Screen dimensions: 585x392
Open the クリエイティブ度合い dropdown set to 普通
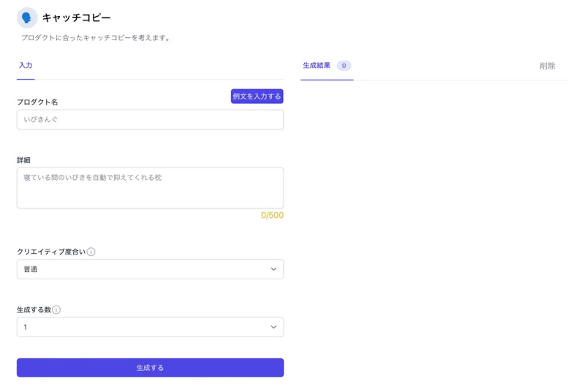point(150,269)
